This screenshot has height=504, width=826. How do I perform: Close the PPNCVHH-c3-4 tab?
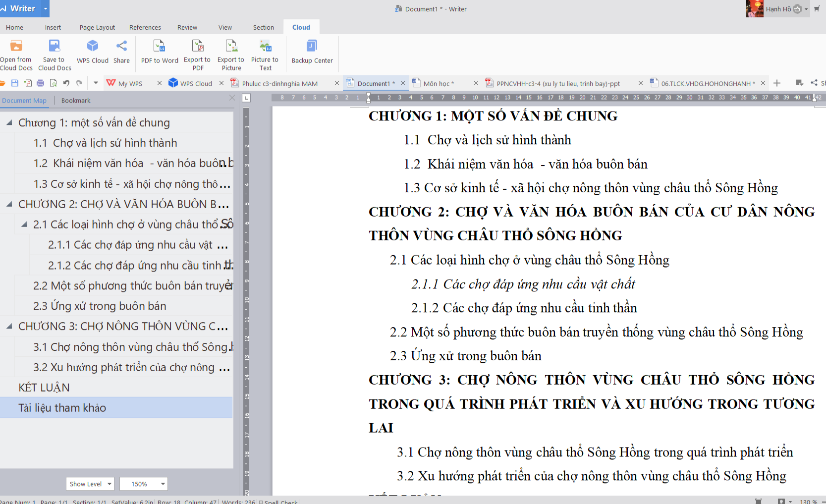[640, 83]
